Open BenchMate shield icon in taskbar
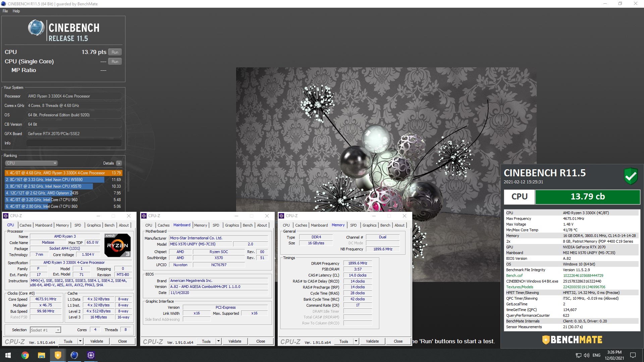 (58, 355)
